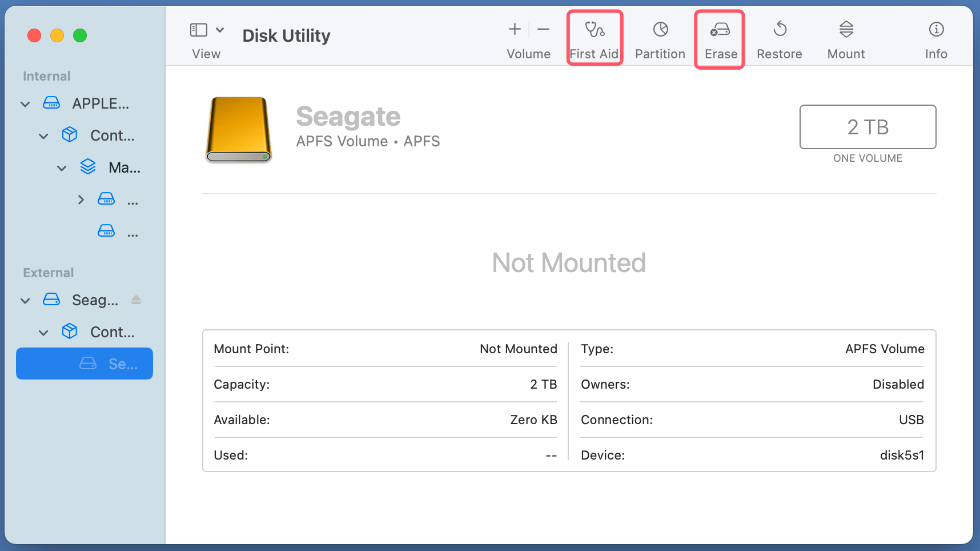The width and height of the screenshot is (980, 551).
Task: Toggle the remove volume minus button
Action: (542, 29)
